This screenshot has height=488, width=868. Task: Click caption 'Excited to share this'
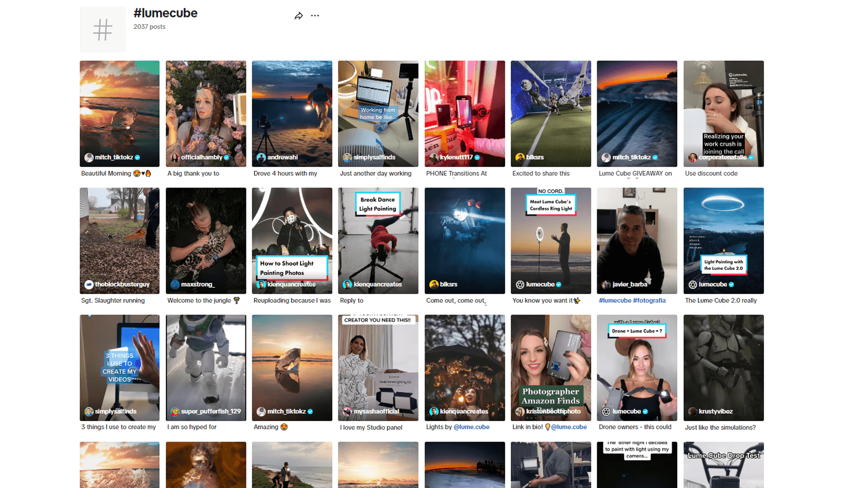[541, 174]
